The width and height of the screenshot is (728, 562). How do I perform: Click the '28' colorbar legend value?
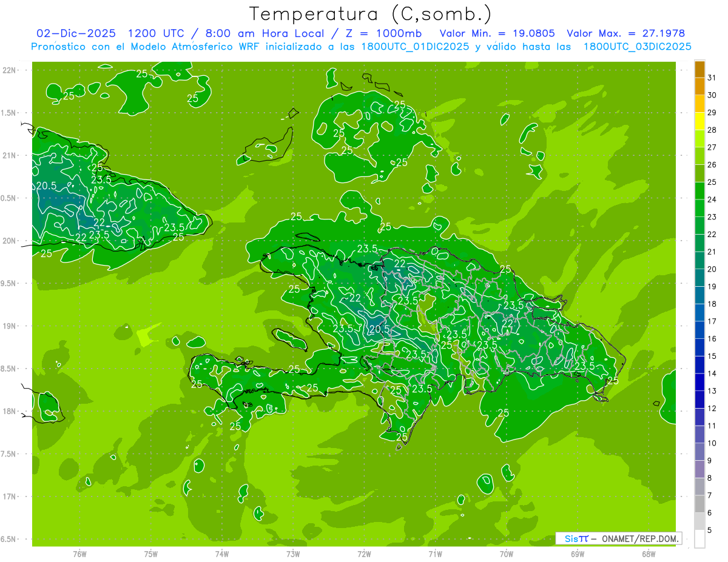[712, 130]
